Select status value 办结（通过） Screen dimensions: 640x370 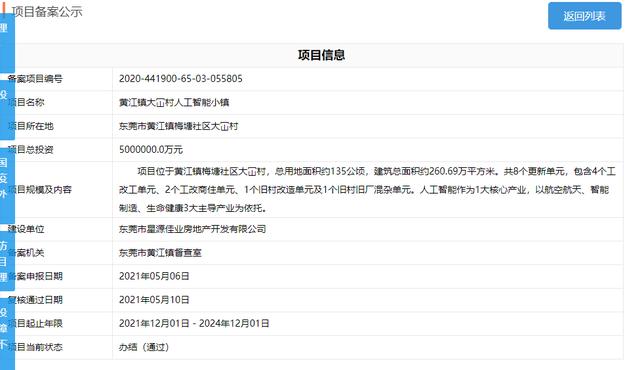(144, 347)
